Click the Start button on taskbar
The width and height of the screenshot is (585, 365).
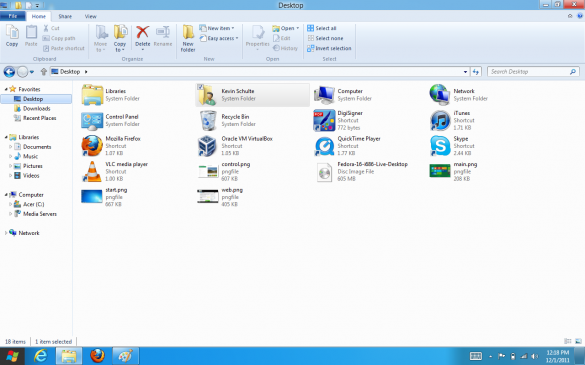point(12,356)
